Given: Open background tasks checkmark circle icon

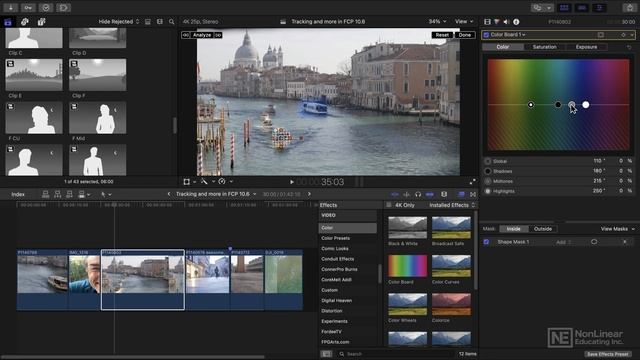Looking at the screenshot, I should [x=46, y=7].
